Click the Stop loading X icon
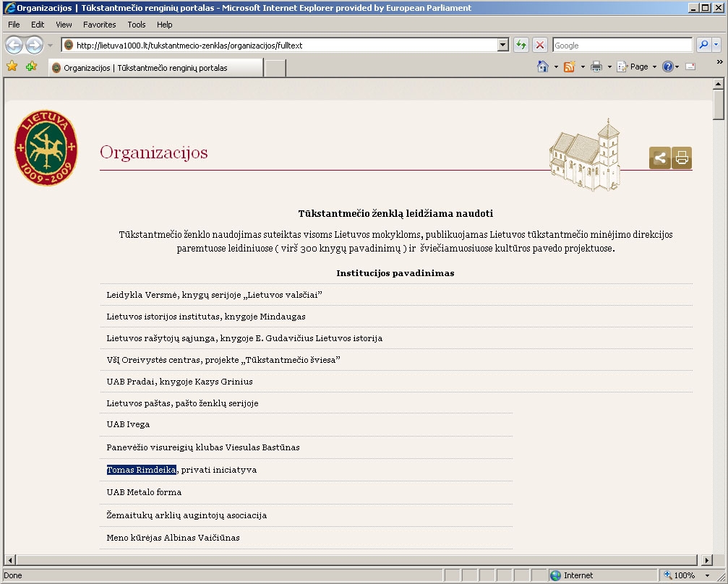728x584 pixels. pyautogui.click(x=539, y=45)
